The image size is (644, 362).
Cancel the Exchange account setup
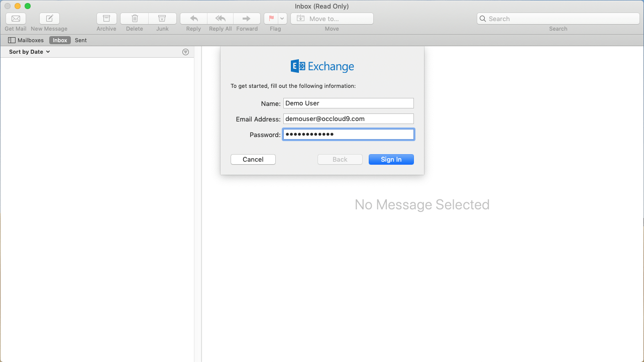253,159
